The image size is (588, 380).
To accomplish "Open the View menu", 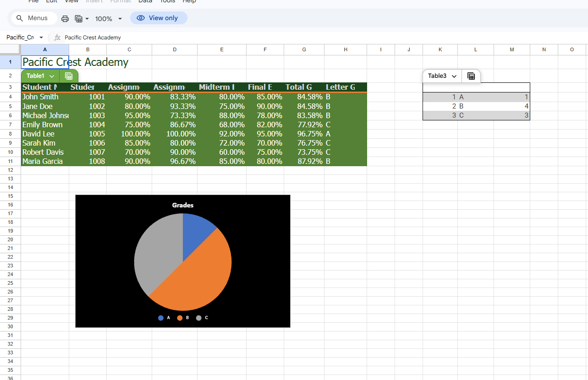I will pyautogui.click(x=71, y=1).
